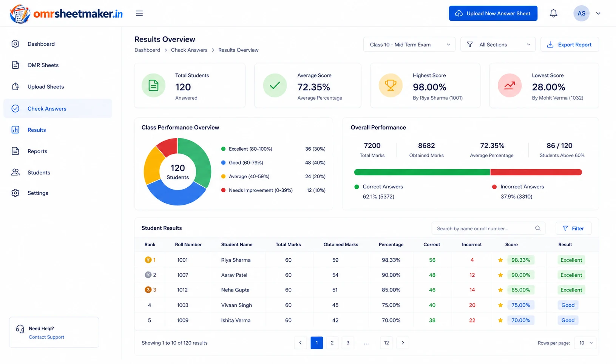Image resolution: width=616 pixels, height=364 pixels.
Task: Click the Check Answers breadcrumb link
Action: pyautogui.click(x=189, y=50)
